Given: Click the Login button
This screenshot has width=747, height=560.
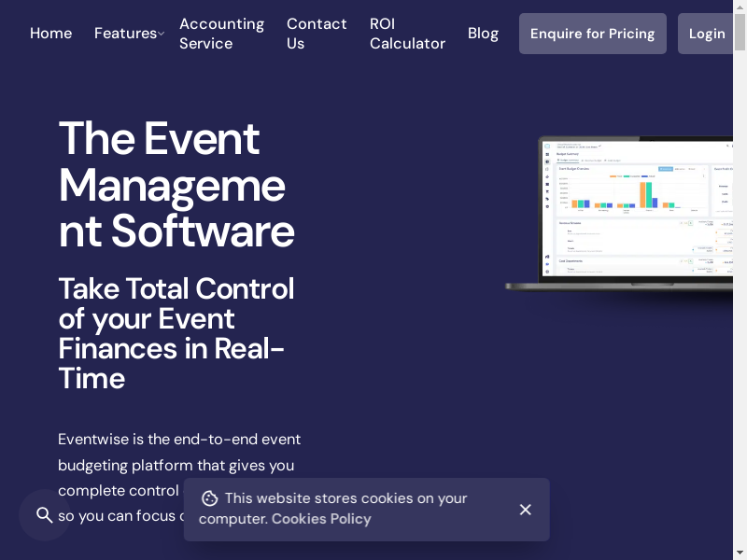Looking at the screenshot, I should click(706, 34).
